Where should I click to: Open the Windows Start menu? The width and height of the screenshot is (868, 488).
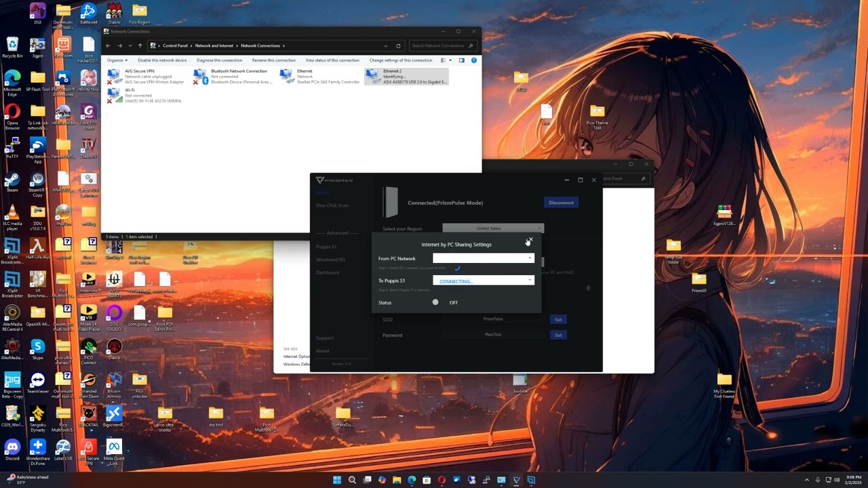point(337,480)
